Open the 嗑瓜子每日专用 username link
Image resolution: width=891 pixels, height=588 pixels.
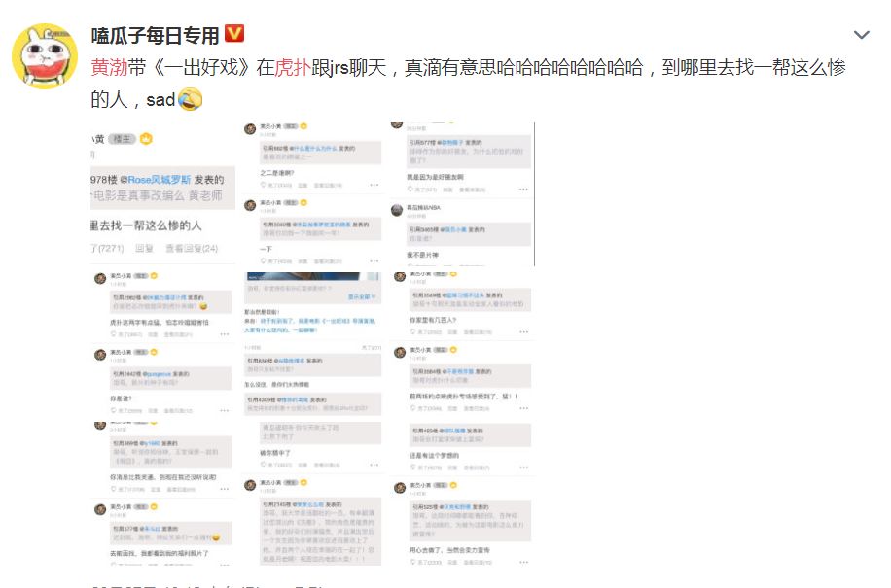tap(155, 36)
